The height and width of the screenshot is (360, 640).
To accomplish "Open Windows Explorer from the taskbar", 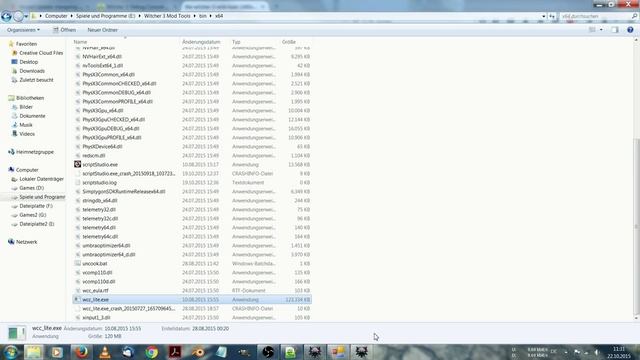I will (x=34, y=352).
